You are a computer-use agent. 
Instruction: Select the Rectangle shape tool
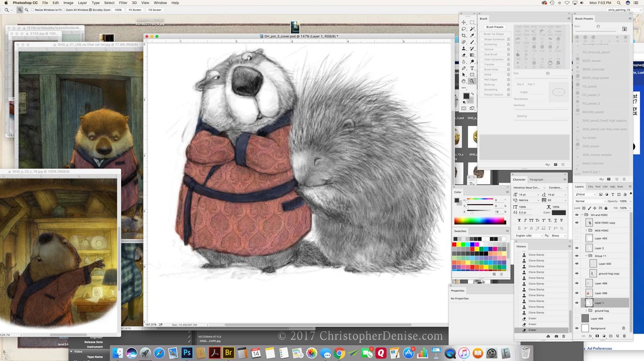[x=472, y=75]
